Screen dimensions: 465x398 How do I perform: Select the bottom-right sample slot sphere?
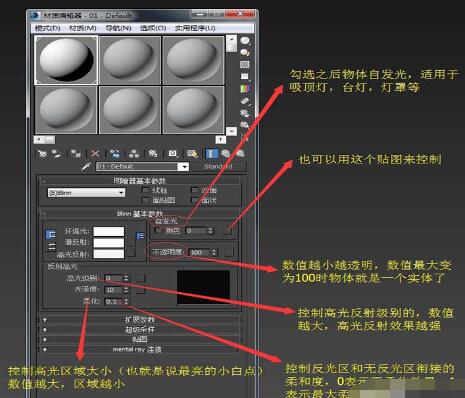click(x=193, y=110)
